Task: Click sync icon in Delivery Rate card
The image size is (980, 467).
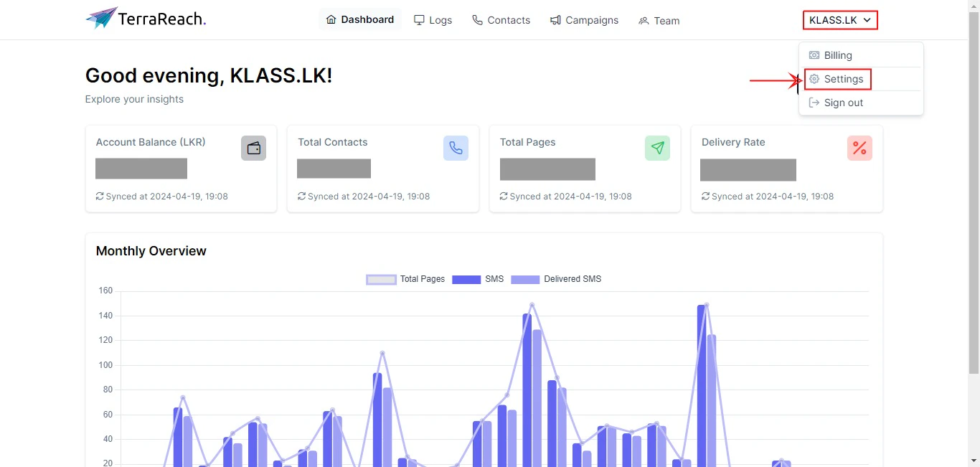Action: click(706, 196)
